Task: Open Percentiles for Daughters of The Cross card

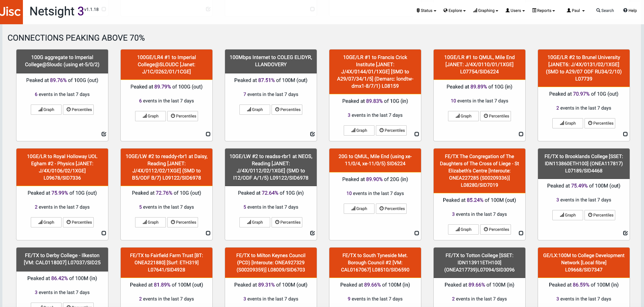Action: pos(496,229)
